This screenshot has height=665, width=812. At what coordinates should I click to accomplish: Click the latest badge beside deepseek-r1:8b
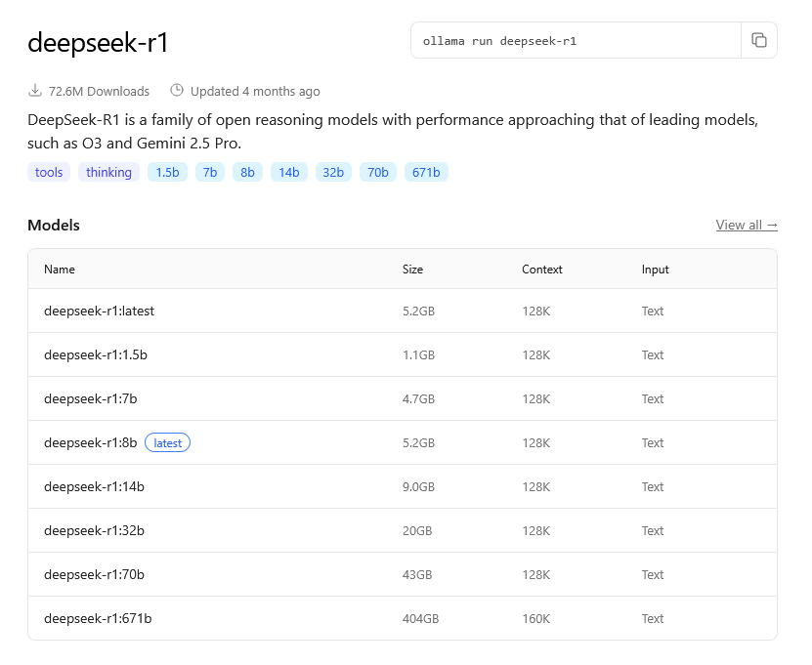pyautogui.click(x=167, y=442)
